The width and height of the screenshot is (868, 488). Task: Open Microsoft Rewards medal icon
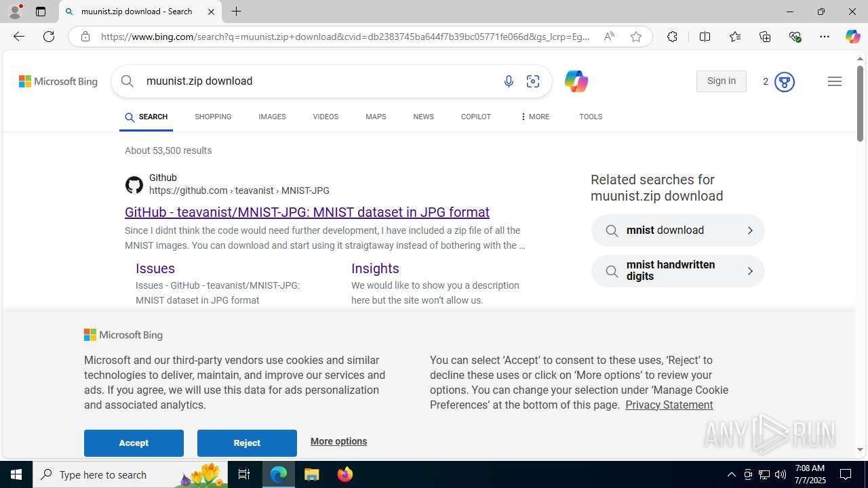pos(784,82)
